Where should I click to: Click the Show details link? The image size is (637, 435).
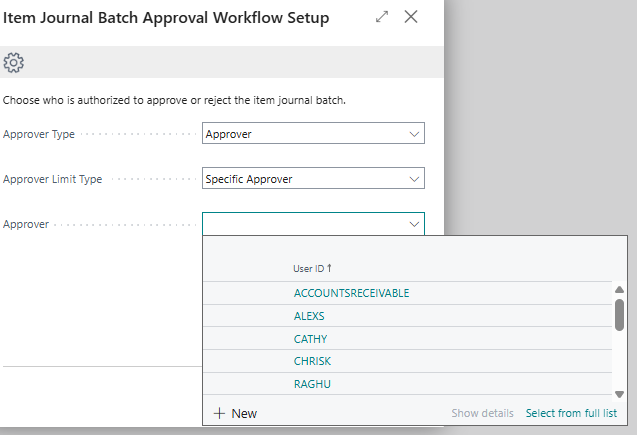482,413
